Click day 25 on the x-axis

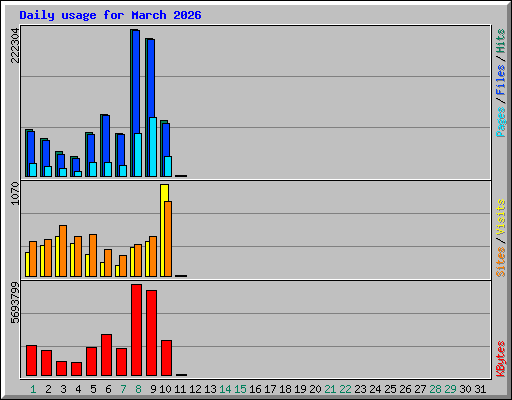[x=390, y=389]
